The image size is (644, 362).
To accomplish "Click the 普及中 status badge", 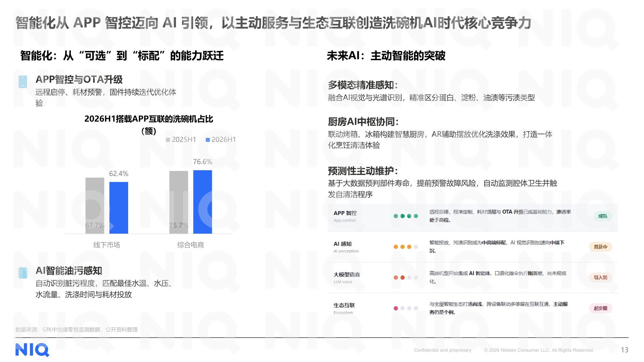I will [x=601, y=247].
